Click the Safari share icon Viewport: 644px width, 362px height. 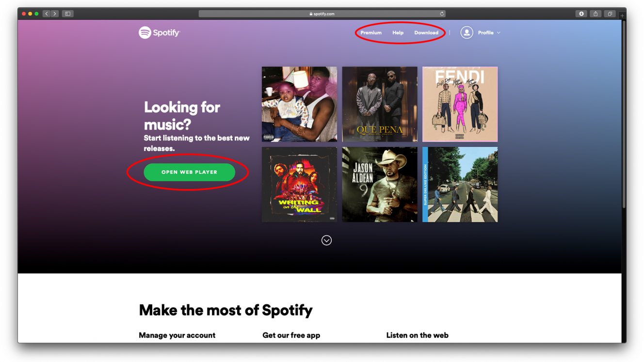point(596,14)
